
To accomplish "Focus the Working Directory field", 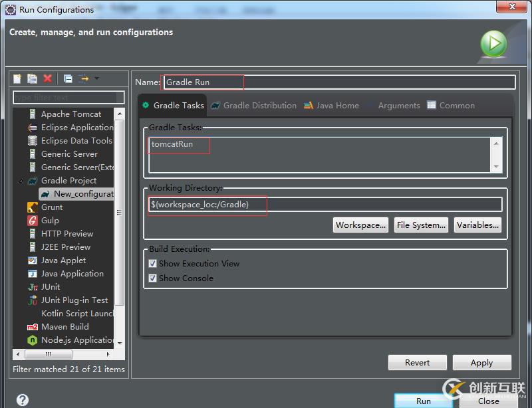I will click(x=325, y=205).
